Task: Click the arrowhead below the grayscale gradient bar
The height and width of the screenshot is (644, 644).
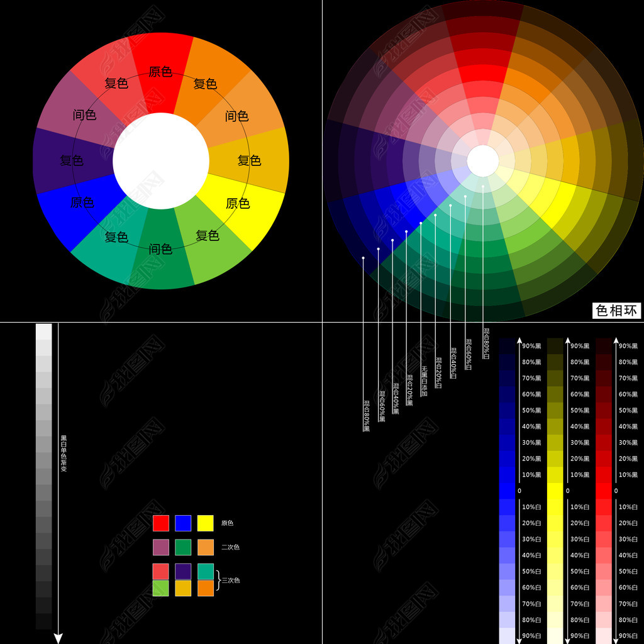Action: (58, 638)
